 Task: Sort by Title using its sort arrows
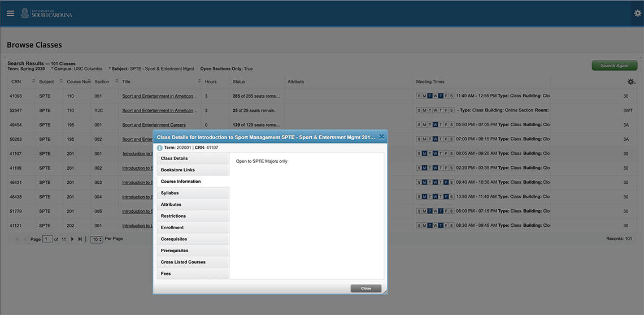click(x=199, y=81)
